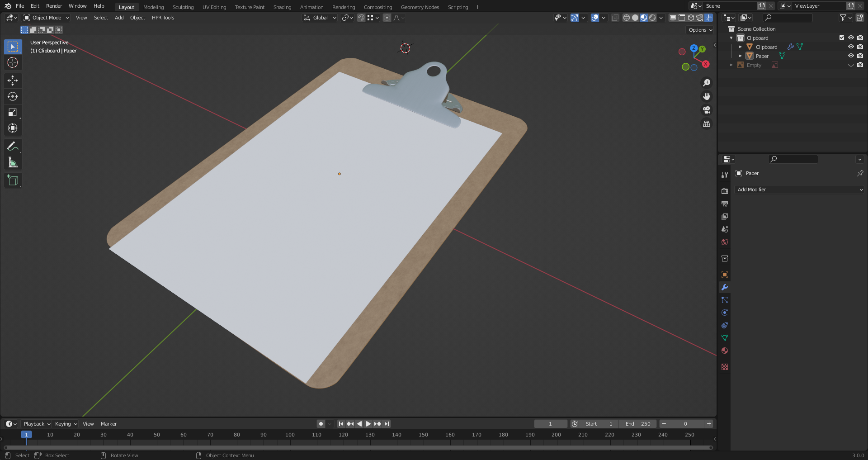The image size is (868, 460).
Task: Open the Transform Orientation dropdown showing Global
Action: 320,18
